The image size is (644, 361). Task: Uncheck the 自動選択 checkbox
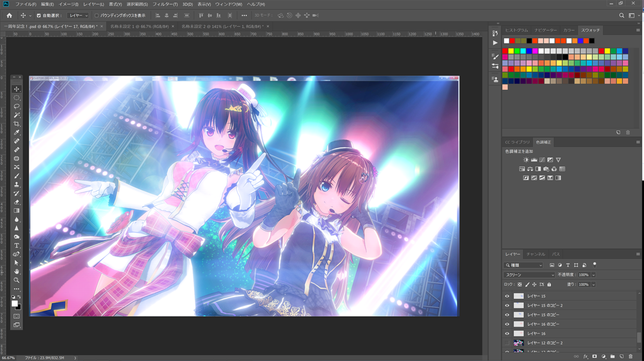(39, 16)
